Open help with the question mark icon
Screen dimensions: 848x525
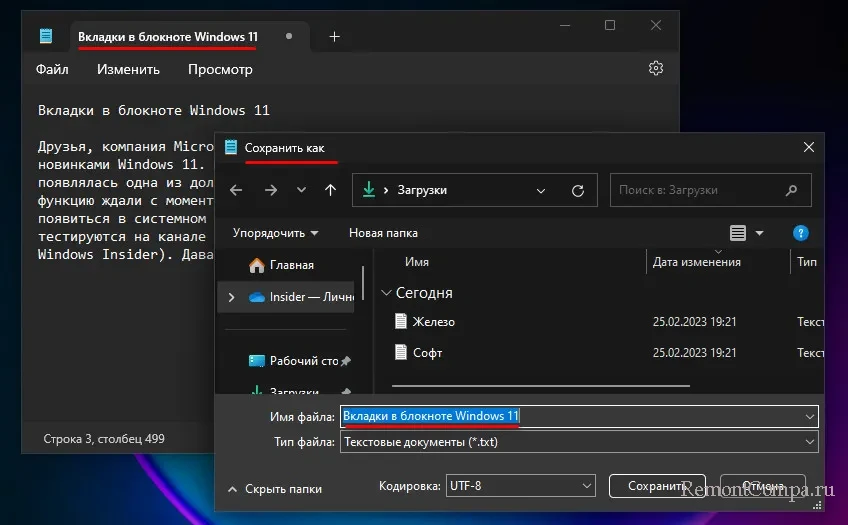pyautogui.click(x=800, y=233)
